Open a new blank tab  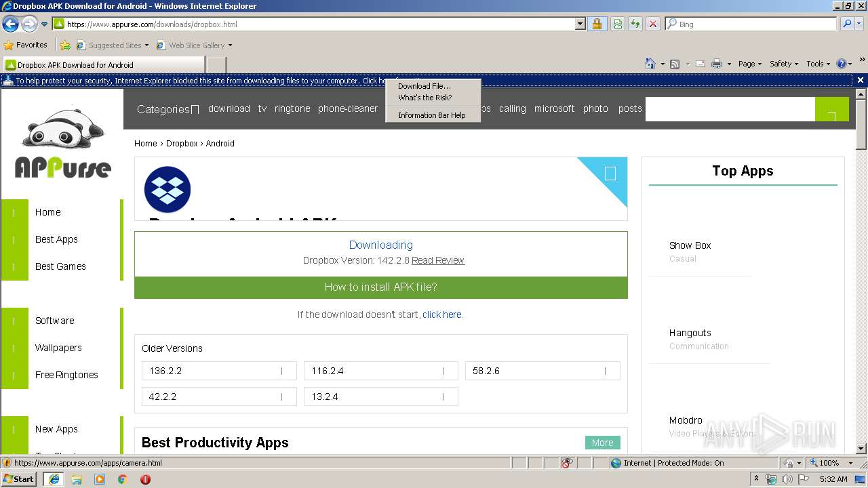216,65
